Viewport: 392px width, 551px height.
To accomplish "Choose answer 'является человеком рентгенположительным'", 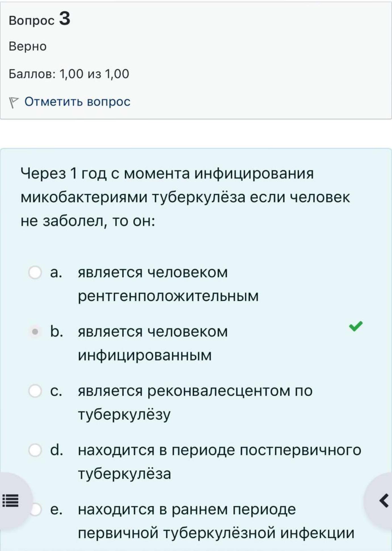I will pyautogui.click(x=168, y=284).
